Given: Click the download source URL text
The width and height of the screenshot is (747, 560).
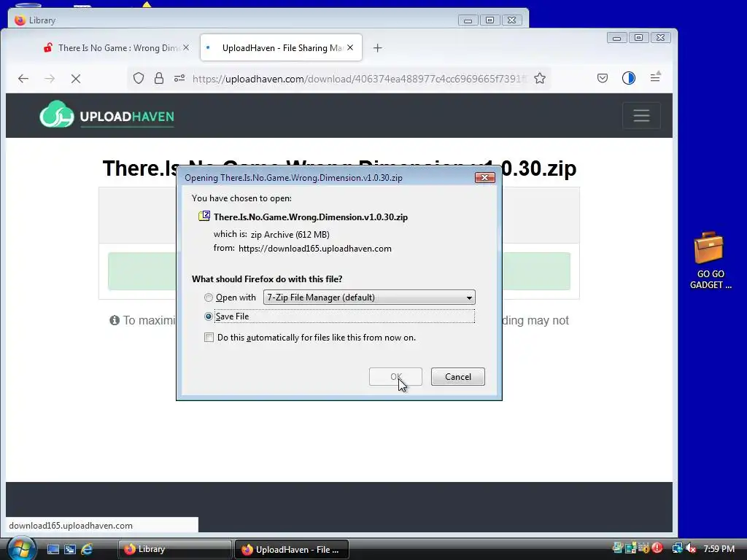Looking at the screenshot, I should click(x=315, y=249).
